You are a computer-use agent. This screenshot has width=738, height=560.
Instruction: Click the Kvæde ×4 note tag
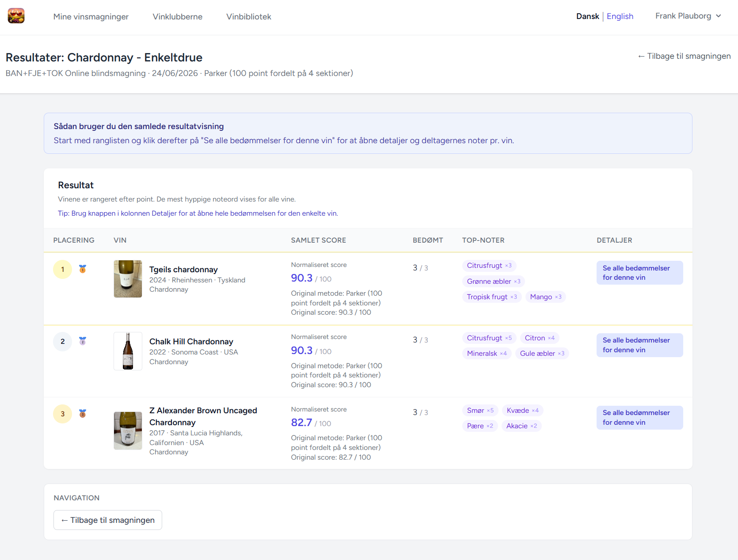click(x=523, y=411)
